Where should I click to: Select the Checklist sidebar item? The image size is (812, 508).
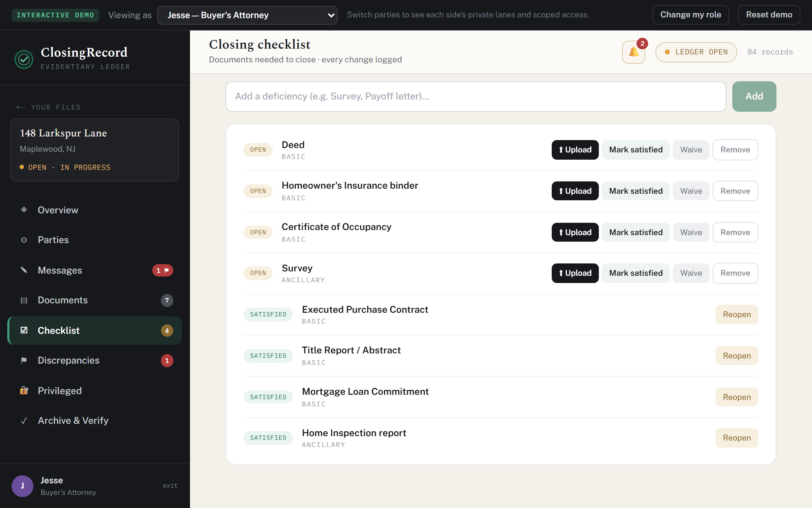point(95,331)
